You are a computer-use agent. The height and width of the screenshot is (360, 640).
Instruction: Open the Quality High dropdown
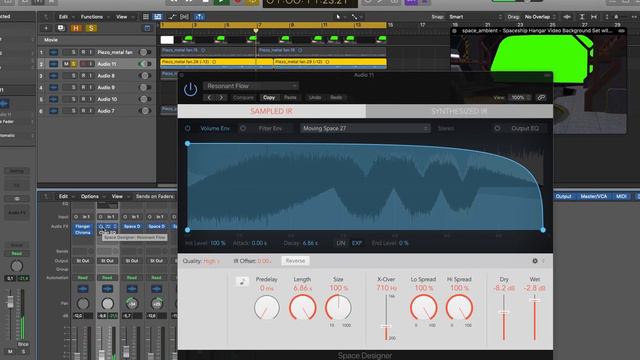point(212,261)
